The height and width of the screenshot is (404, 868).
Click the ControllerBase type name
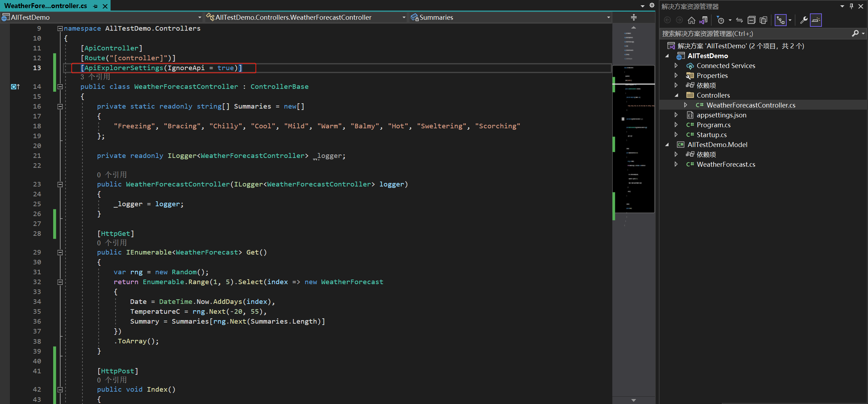pos(279,86)
